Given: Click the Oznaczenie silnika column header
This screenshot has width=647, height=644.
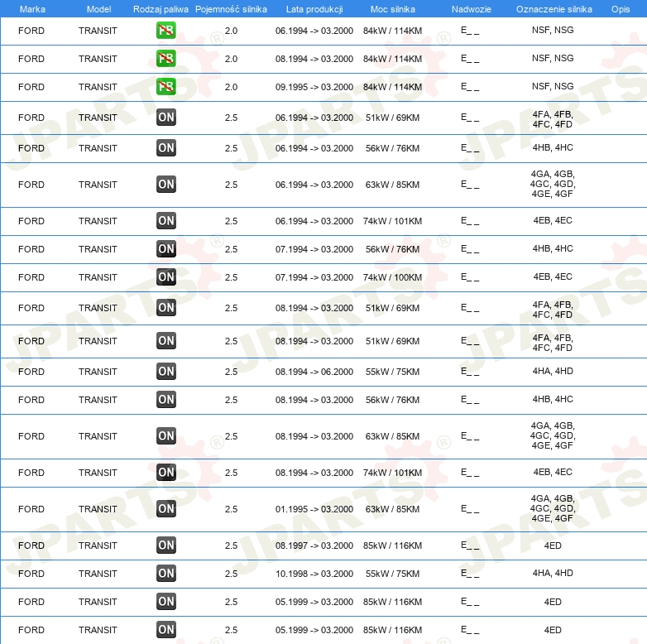Looking at the screenshot, I should (554, 9).
